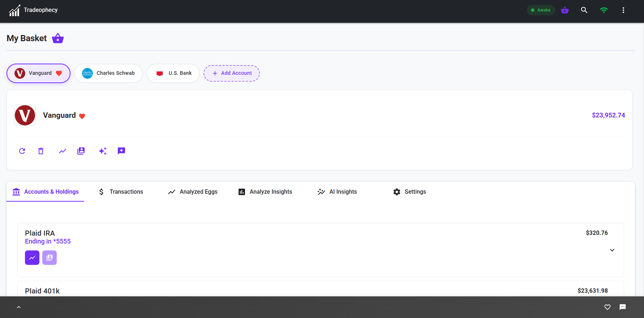Switch to the Transactions tab
The height and width of the screenshot is (318, 644).
(x=121, y=192)
